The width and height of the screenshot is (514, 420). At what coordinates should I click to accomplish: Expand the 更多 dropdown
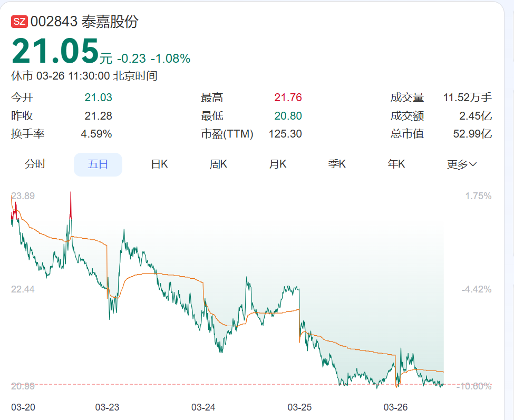[x=460, y=164]
